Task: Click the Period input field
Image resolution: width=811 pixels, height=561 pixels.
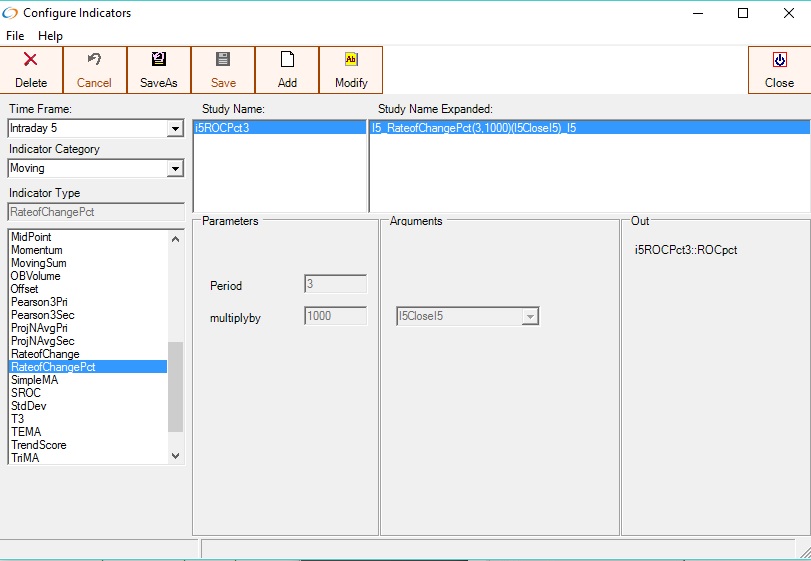Action: point(335,284)
